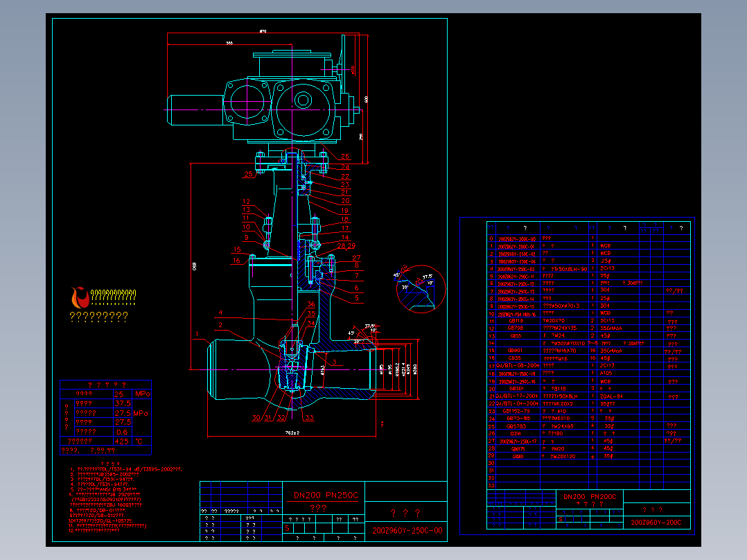This screenshot has height=560, width=747.
Task: Select M20X120 specification in row 29
Action: 563,456
